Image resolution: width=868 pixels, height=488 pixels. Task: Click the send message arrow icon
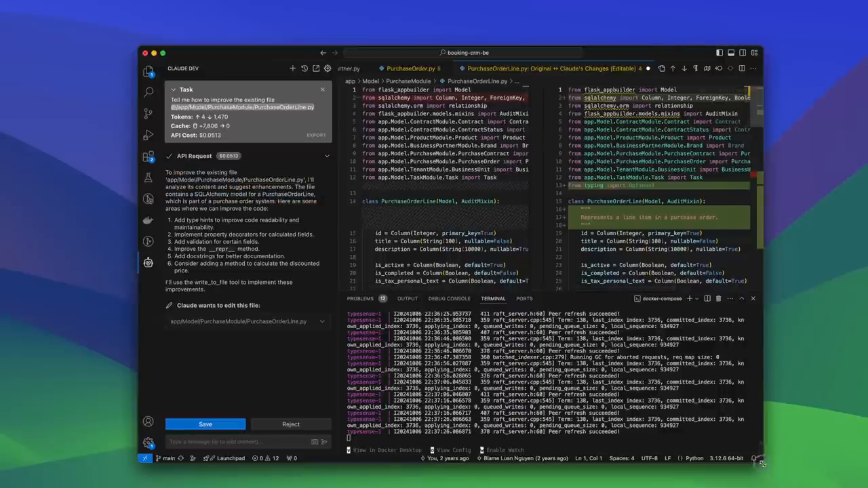pos(324,442)
